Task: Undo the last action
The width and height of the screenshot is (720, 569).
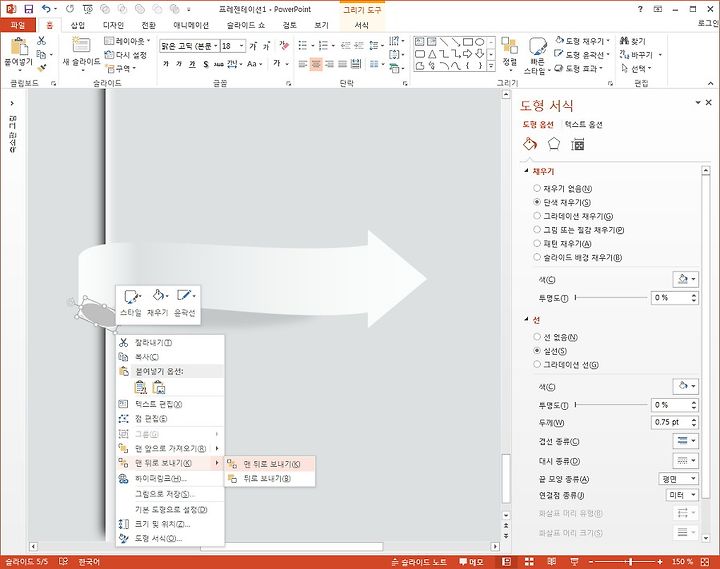Action: click(46, 9)
